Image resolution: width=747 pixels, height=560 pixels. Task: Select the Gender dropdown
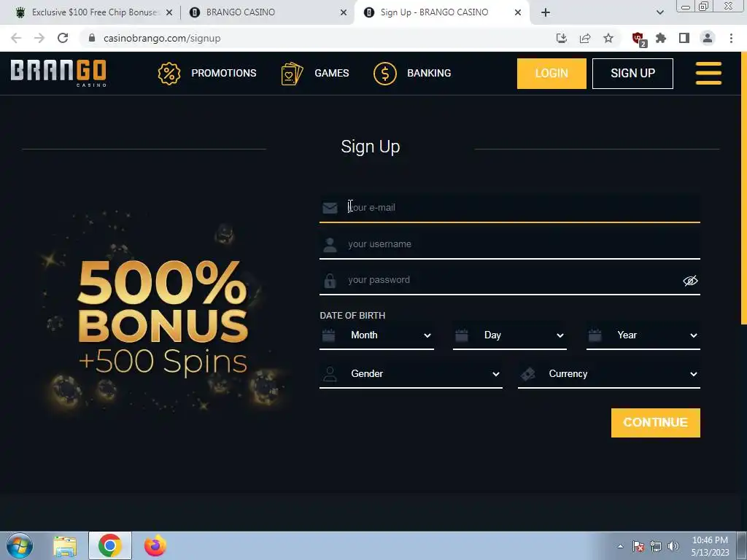[411, 374]
